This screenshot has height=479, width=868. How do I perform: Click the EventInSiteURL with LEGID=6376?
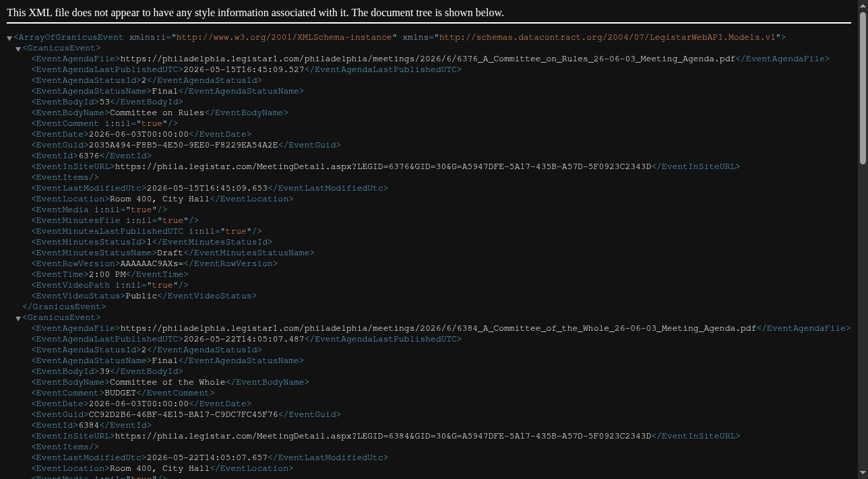(383, 166)
